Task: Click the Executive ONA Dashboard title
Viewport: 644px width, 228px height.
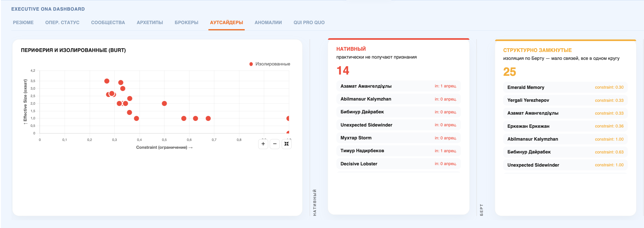Action: (48, 9)
